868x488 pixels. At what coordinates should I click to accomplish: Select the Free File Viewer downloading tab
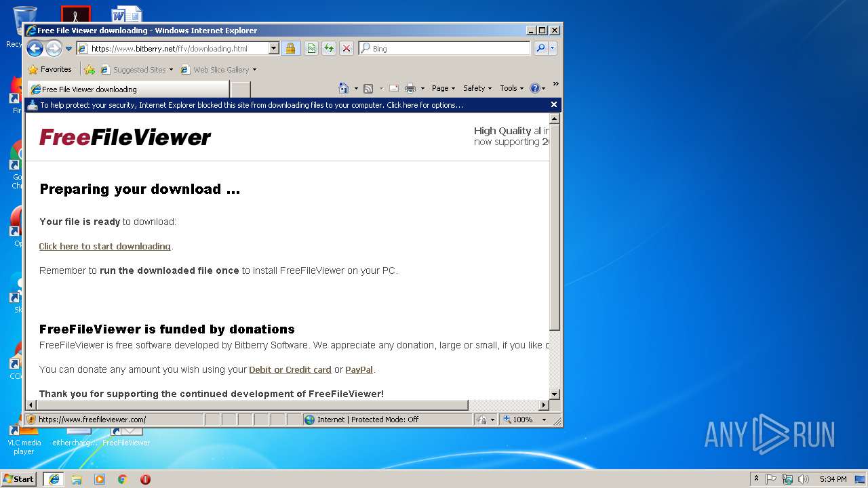pyautogui.click(x=127, y=89)
